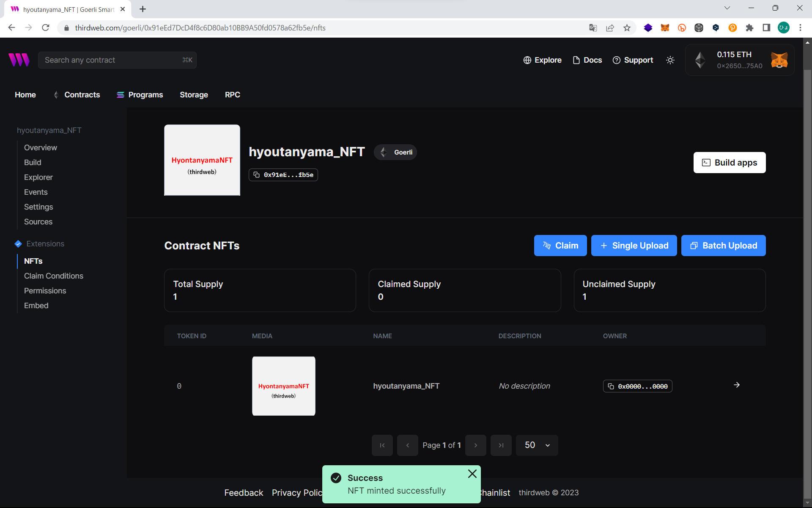Bookmark this page with the star icon
The width and height of the screenshot is (812, 508).
(627, 28)
